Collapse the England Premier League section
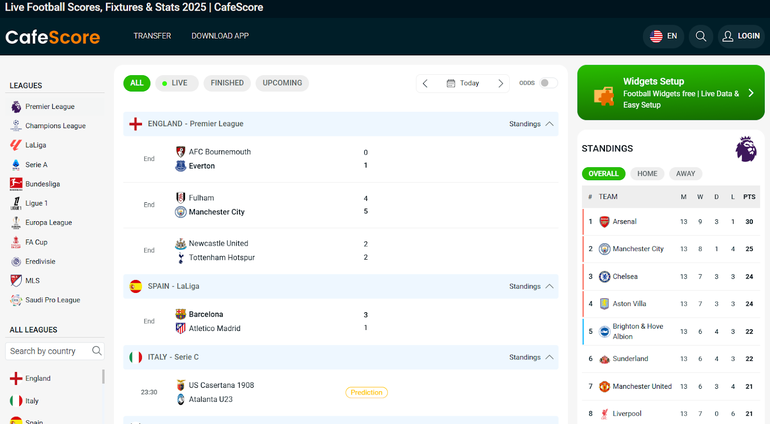The width and height of the screenshot is (770, 424). click(x=549, y=124)
